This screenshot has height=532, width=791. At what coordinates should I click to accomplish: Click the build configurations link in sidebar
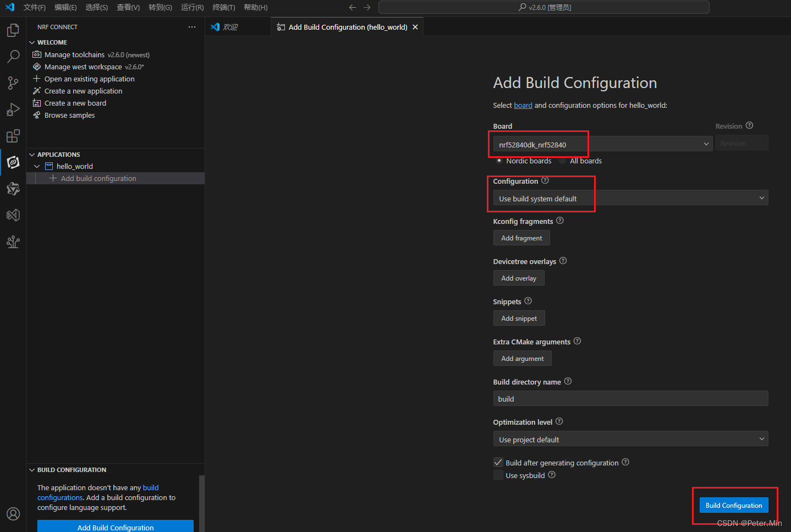click(98, 492)
